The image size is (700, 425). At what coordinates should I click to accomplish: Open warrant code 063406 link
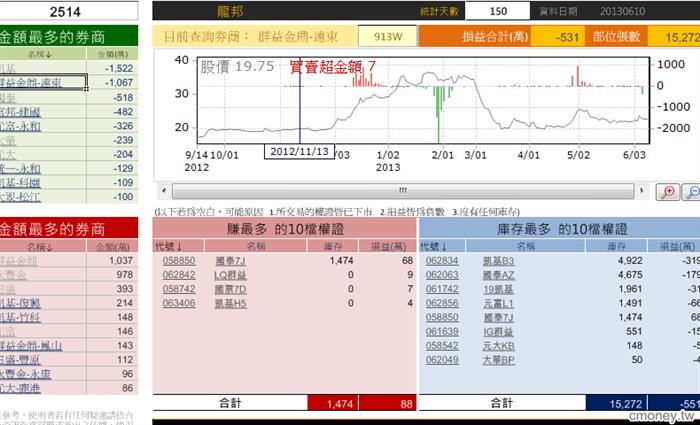click(x=179, y=304)
